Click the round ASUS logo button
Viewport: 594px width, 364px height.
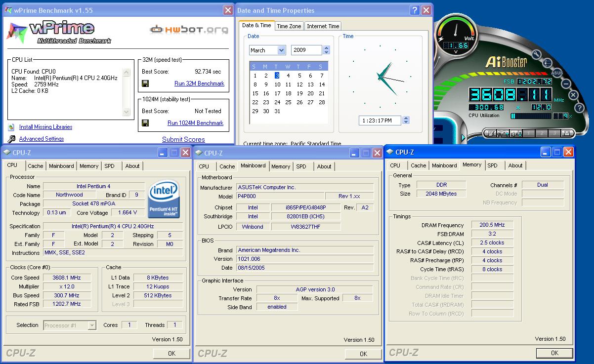click(557, 73)
